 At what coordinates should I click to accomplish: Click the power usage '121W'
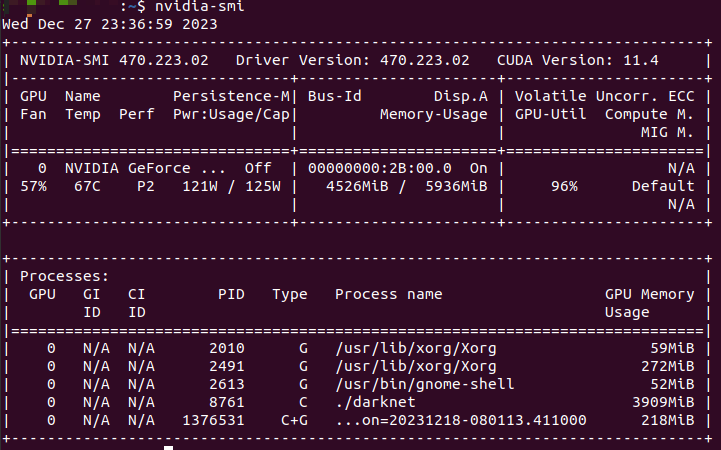click(x=200, y=186)
